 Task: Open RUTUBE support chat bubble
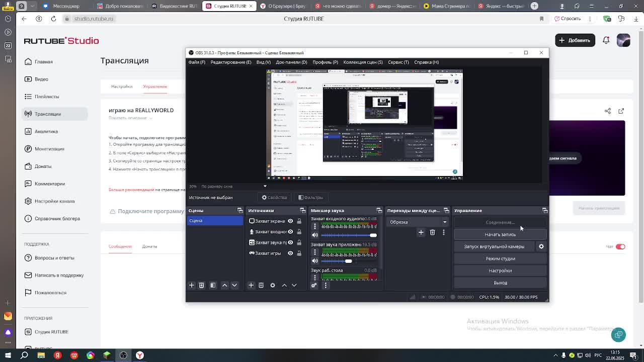[x=618, y=334]
